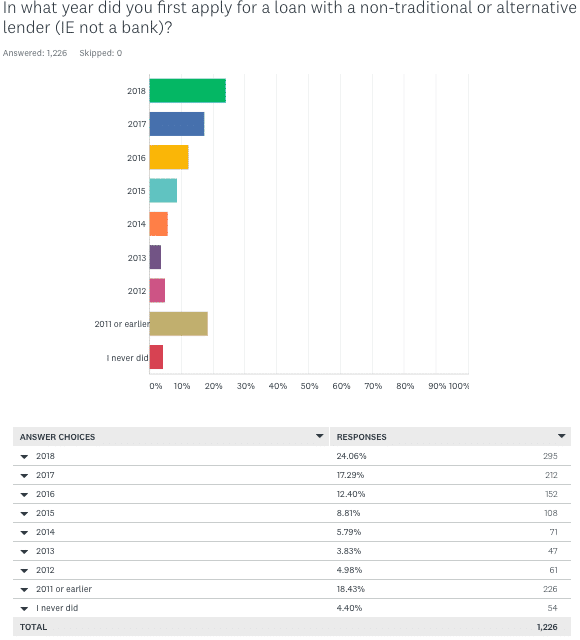Open the Responses column sort dropdown

point(562,436)
